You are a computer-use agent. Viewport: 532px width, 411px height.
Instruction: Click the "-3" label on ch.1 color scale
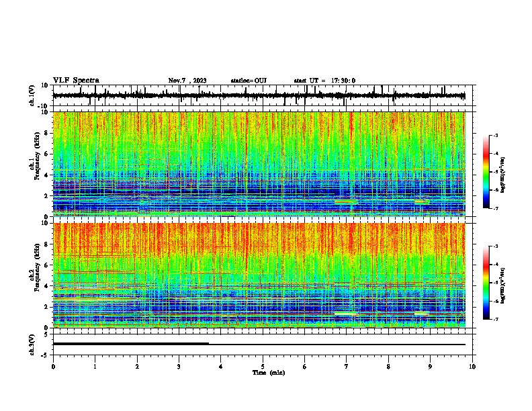[x=495, y=136]
